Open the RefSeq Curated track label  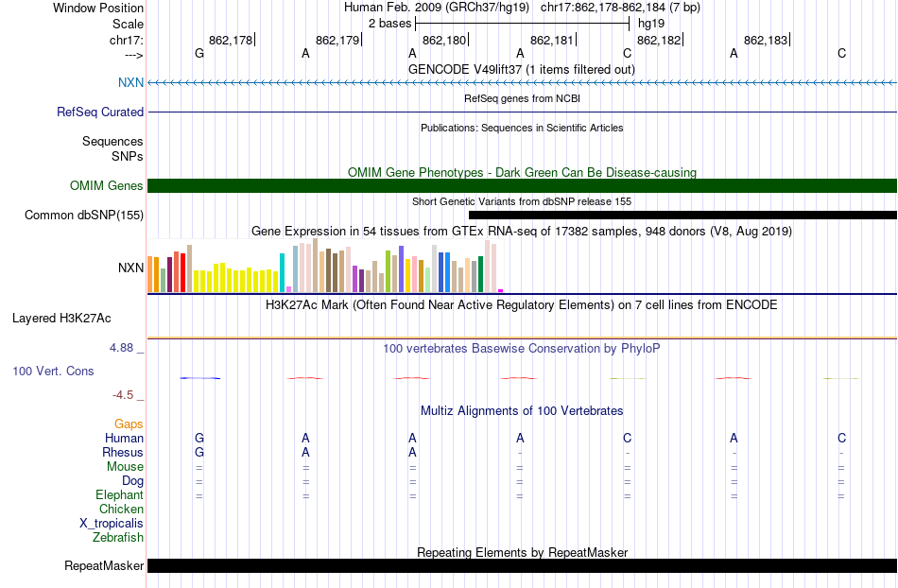100,112
